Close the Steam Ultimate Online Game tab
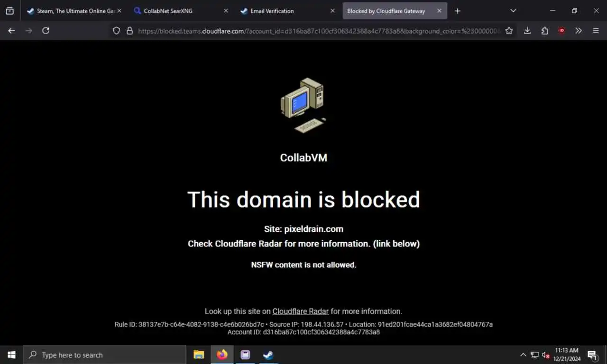 (x=119, y=11)
